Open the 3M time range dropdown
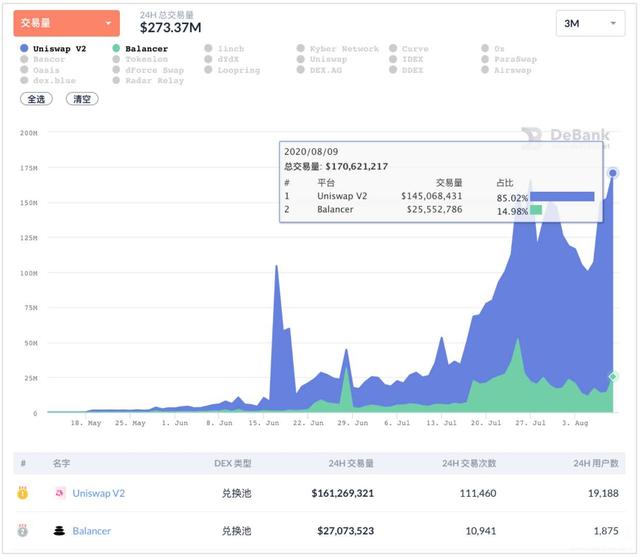 click(x=590, y=24)
